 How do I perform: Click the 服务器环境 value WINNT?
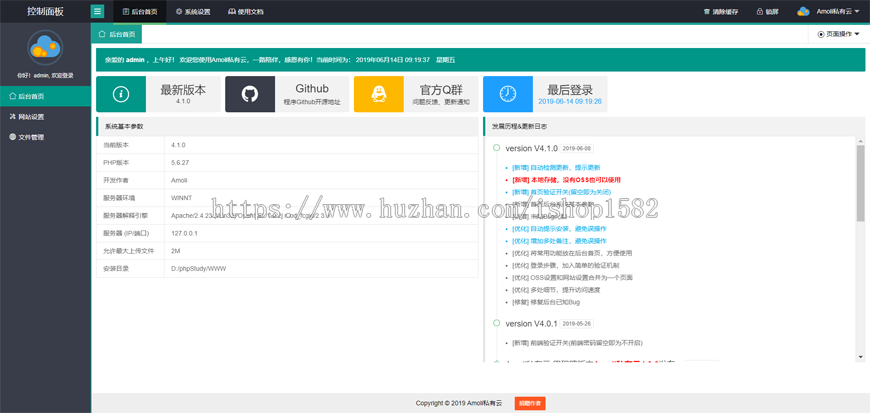tap(180, 198)
